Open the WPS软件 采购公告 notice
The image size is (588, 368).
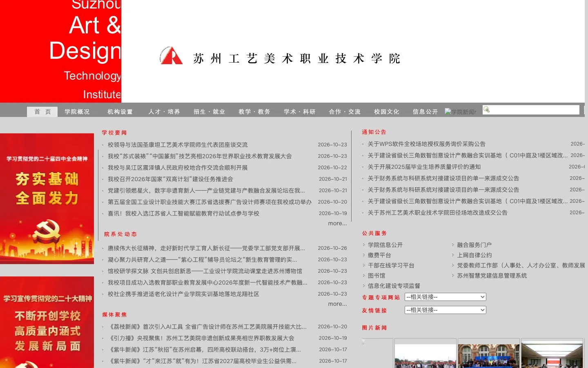pyautogui.click(x=427, y=144)
